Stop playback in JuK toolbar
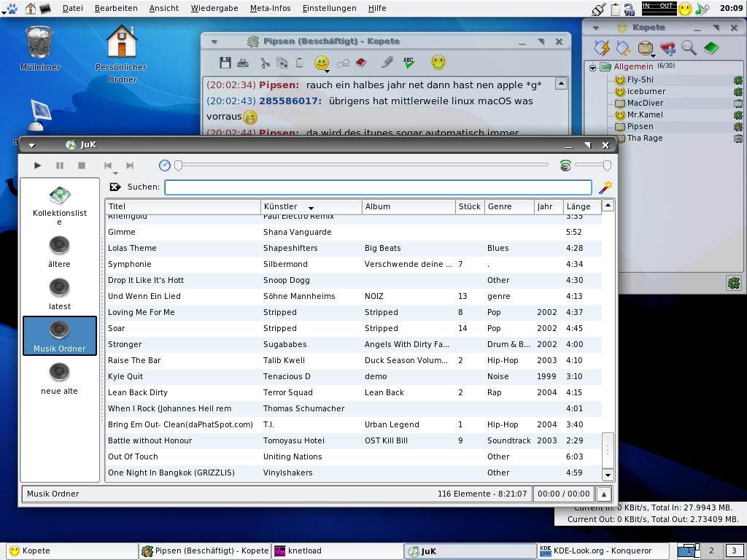 82,166
